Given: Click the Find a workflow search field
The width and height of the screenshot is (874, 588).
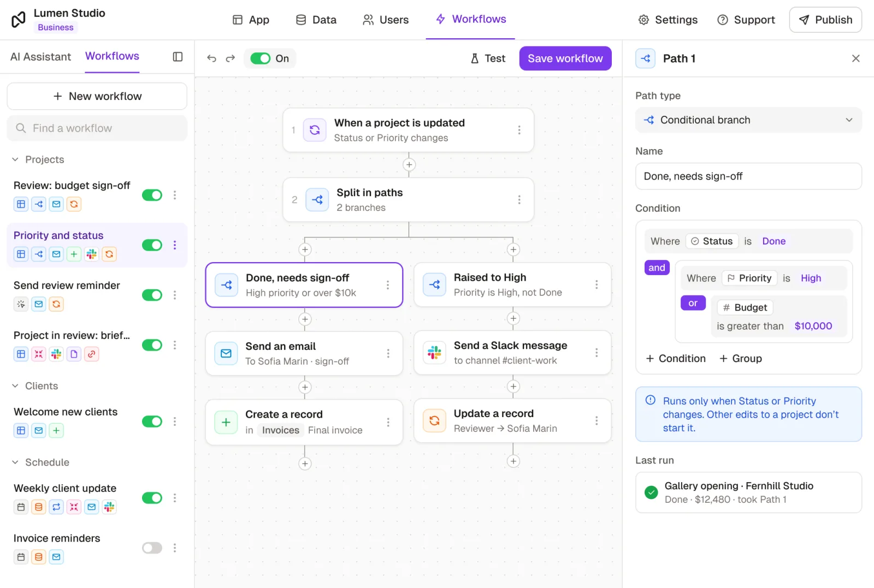Looking at the screenshot, I should (x=97, y=128).
